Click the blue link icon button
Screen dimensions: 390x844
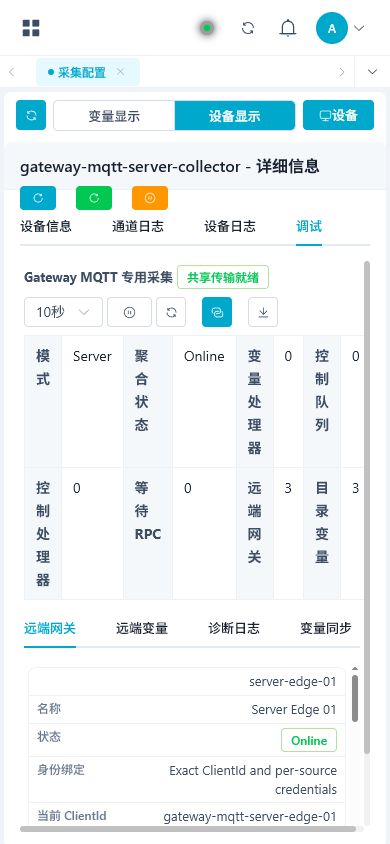pos(217,312)
